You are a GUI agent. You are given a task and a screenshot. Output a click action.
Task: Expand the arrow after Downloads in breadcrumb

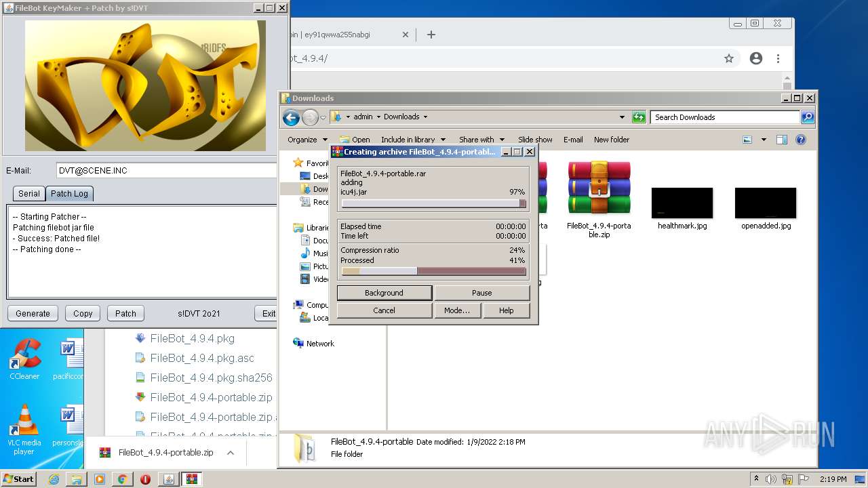tap(425, 117)
